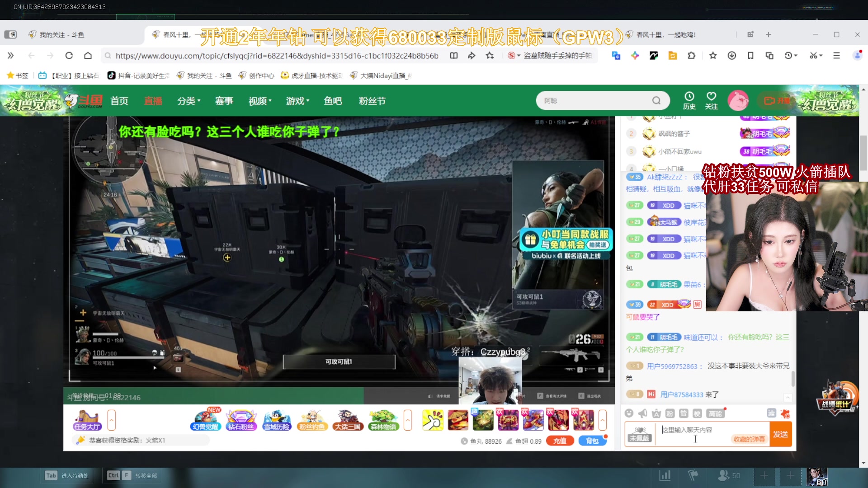Screen dimensions: 868x488
Task: Open 直播 nav item
Action: [x=153, y=101]
